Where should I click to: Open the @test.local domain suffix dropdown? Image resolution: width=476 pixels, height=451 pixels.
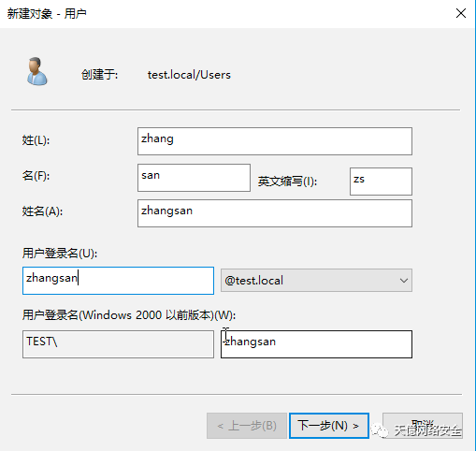(x=316, y=281)
